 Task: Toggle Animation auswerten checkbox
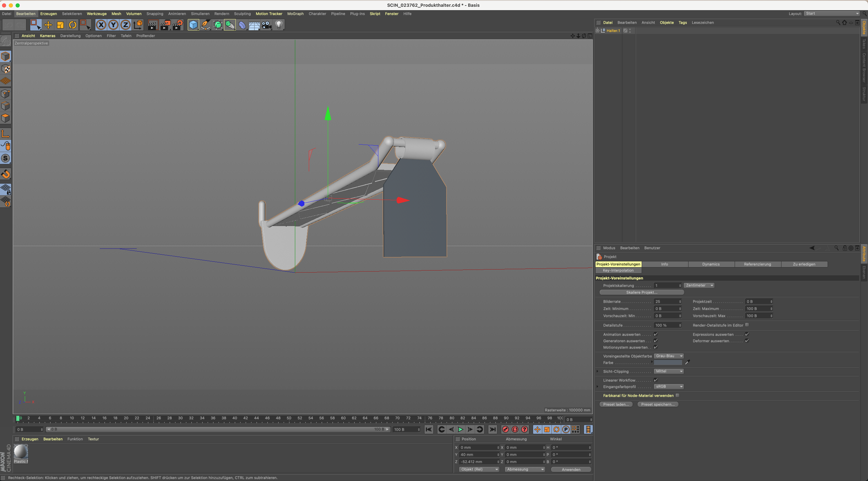(656, 334)
